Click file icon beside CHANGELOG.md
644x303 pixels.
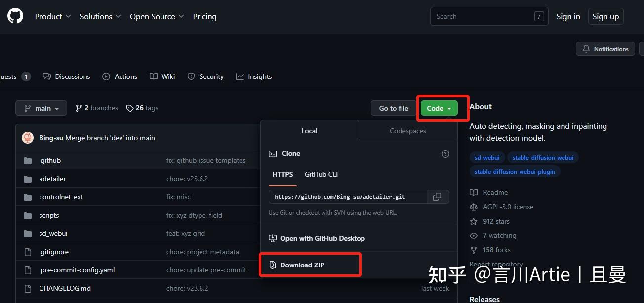(28, 288)
